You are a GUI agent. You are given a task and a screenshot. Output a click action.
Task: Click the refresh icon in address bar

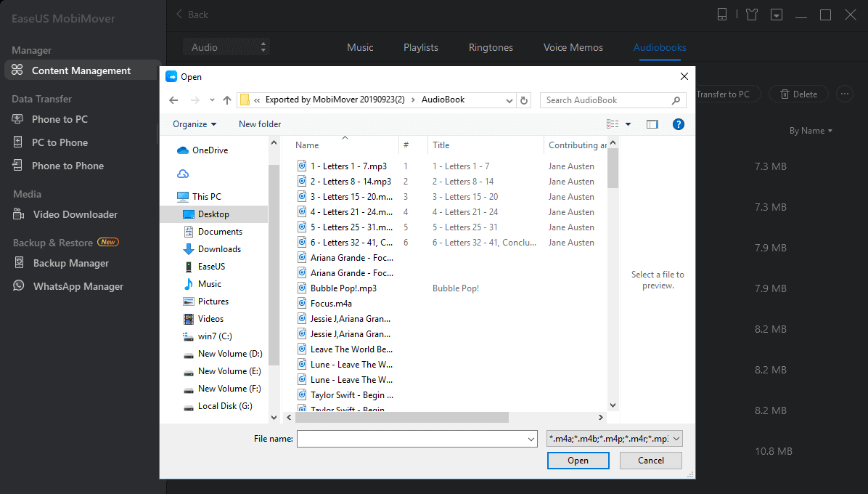pyautogui.click(x=525, y=100)
